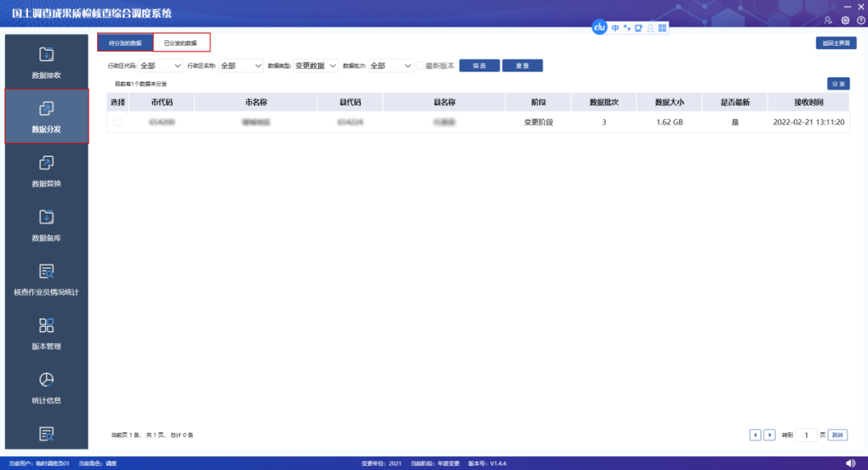This screenshot has height=470, width=868.
Task: Click the county code cell 654224
Action: [x=350, y=122]
